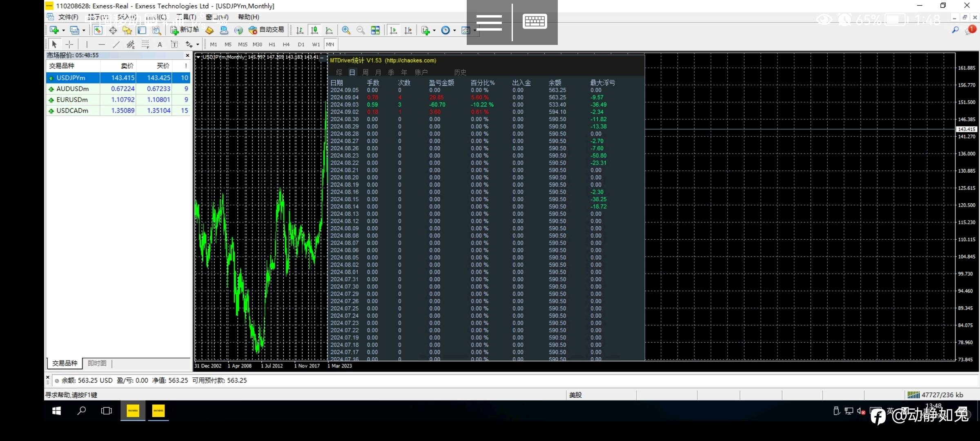Select EURUSDm row in Market Watch

click(72, 100)
